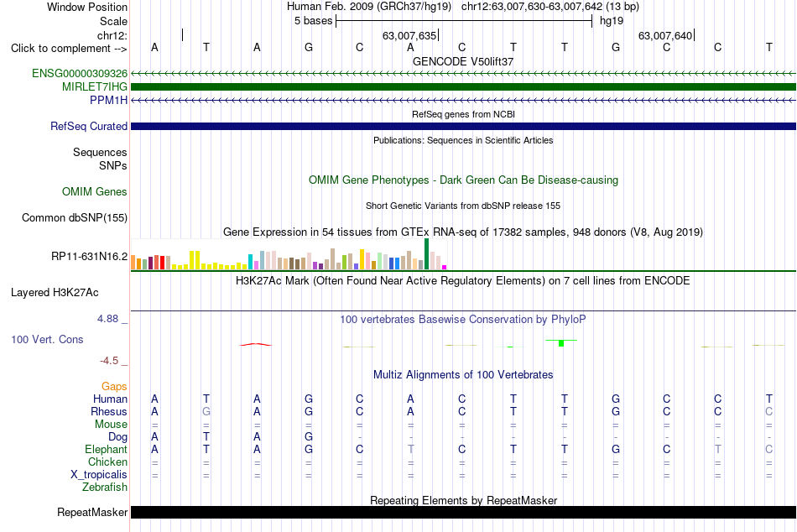Click the T in the Dog row
Image resolution: width=797 pixels, height=532 pixels.
[206, 437]
